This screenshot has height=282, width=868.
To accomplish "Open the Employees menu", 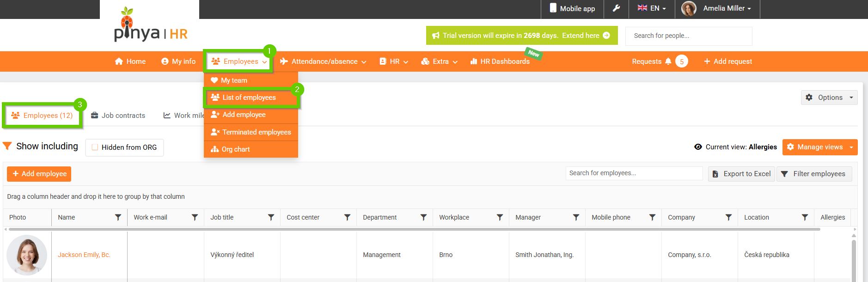I will [x=239, y=61].
